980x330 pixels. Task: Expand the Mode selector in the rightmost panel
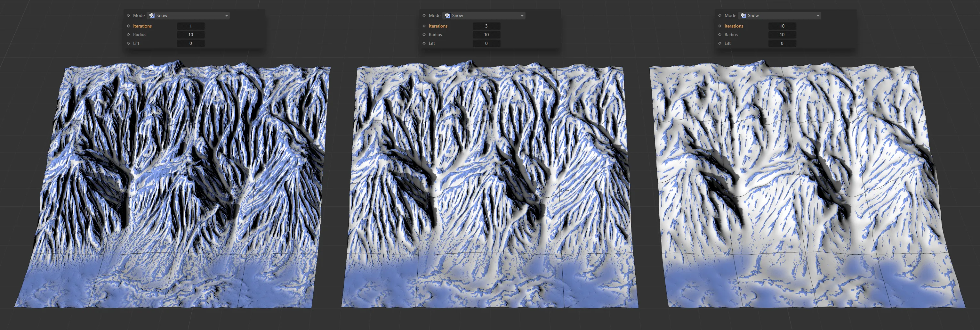click(x=818, y=15)
